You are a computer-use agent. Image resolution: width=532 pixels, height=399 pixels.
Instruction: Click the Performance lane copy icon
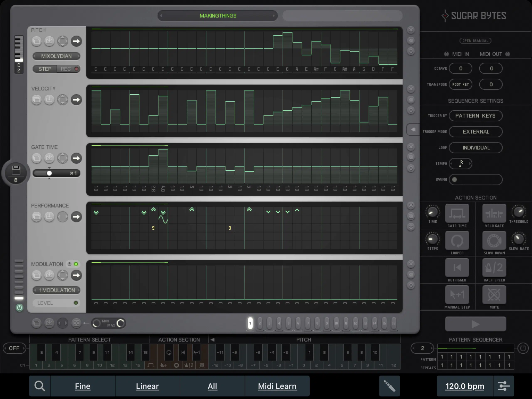(37, 217)
